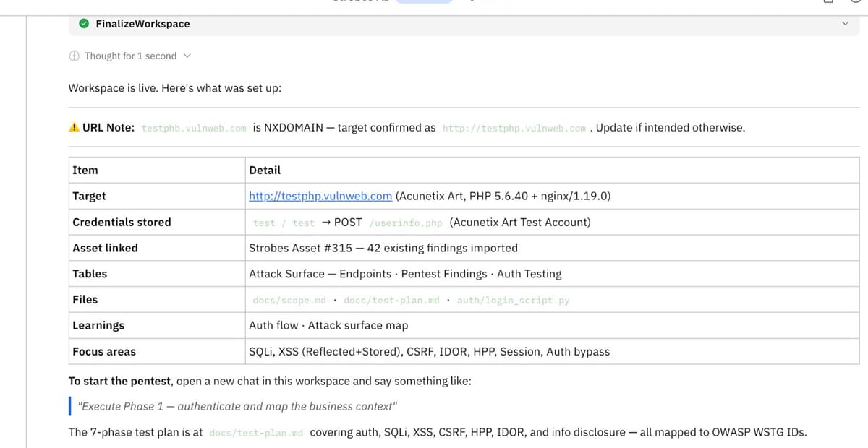Click the auth/login_script.py file reference
The height and width of the screenshot is (448, 868).
[513, 300]
